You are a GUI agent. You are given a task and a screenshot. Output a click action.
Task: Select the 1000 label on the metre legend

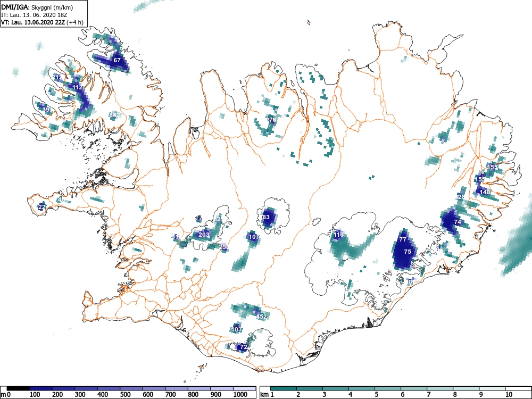240,394
